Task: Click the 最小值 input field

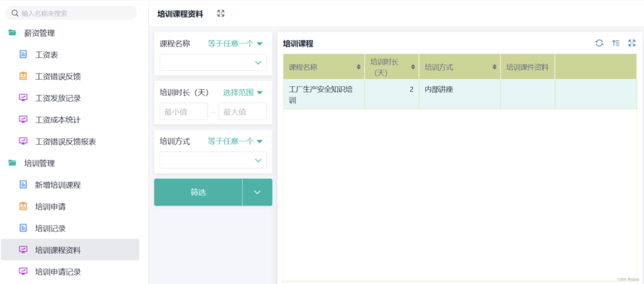Action: [183, 112]
